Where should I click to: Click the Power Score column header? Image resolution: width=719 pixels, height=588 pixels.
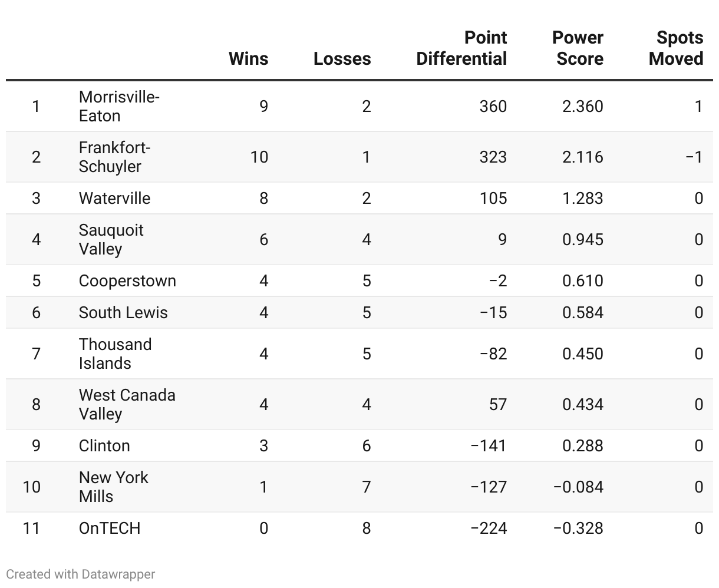point(578,48)
